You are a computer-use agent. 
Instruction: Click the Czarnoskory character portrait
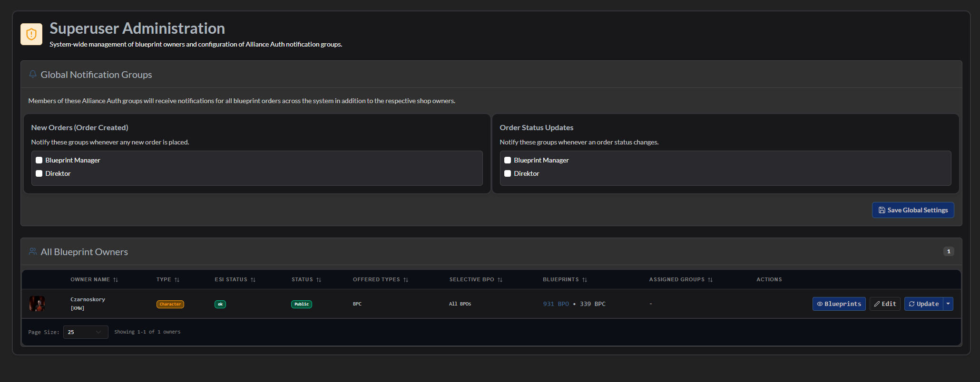click(x=37, y=304)
